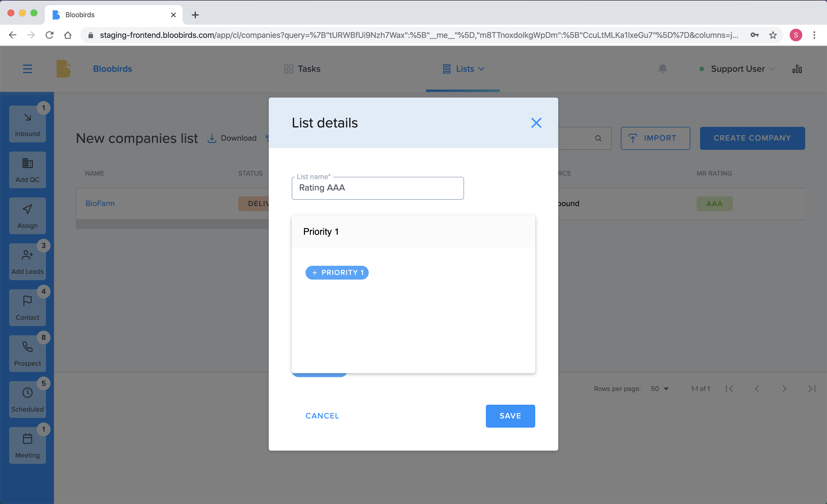Open the Contact sidebar item

tap(28, 308)
